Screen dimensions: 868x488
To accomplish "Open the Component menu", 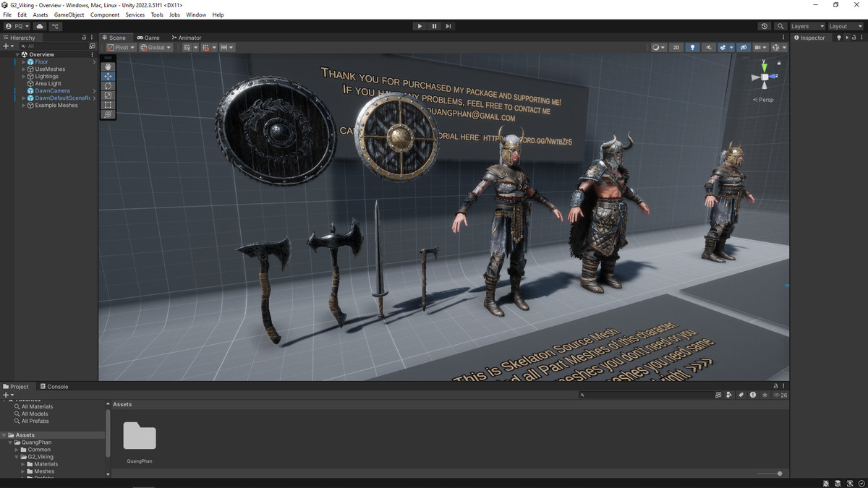I will 105,14.
